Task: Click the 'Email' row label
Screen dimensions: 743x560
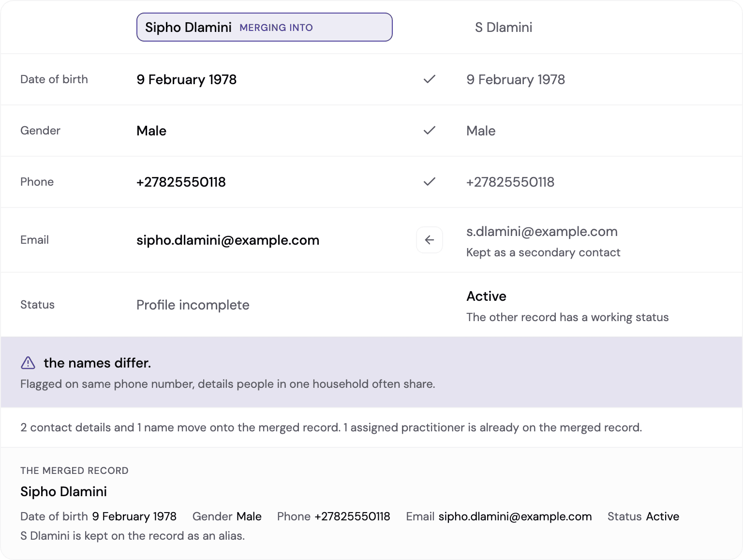Action: 34,240
